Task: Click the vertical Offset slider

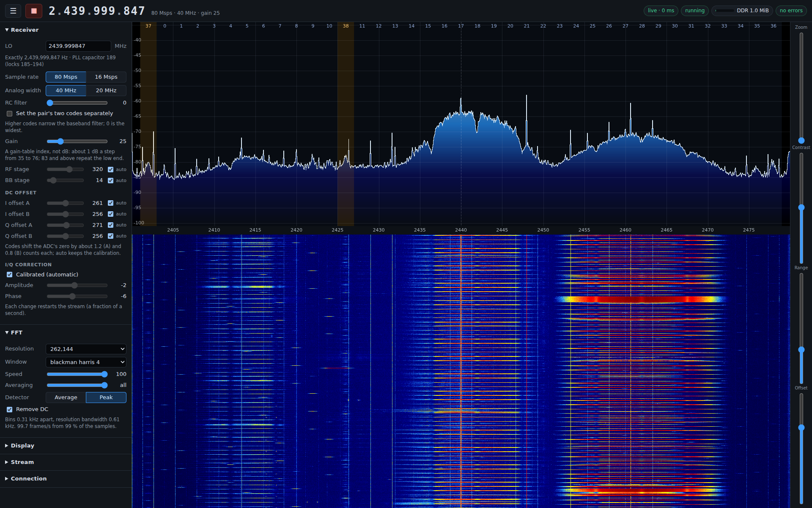Action: click(801, 448)
